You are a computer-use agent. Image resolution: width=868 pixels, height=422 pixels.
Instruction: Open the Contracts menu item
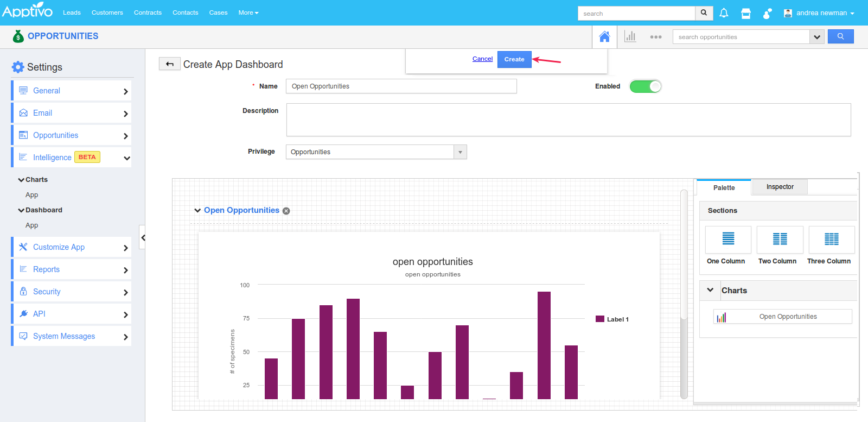148,12
